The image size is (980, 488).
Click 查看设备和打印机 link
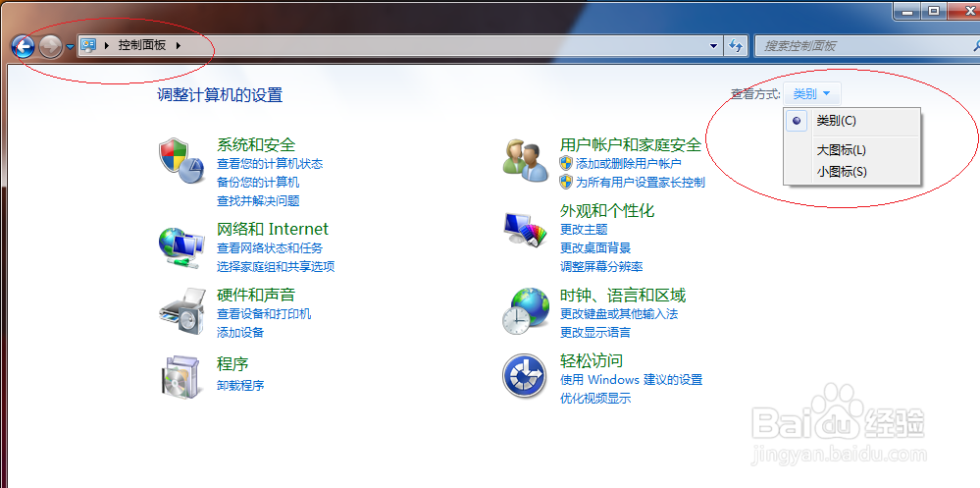(x=264, y=313)
